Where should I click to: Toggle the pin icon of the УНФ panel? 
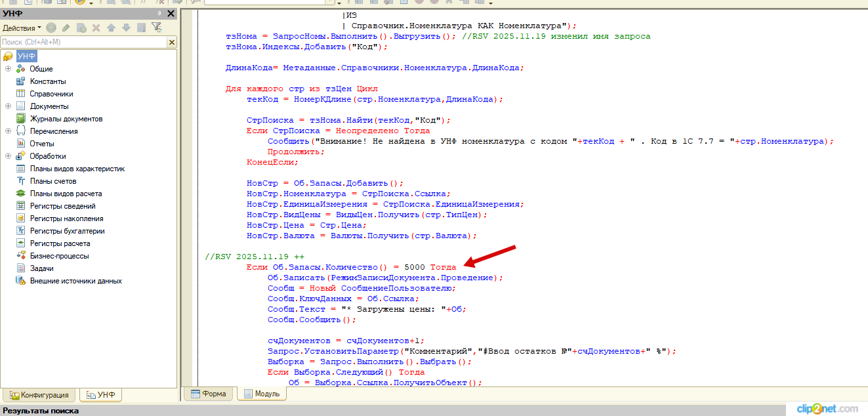(x=159, y=14)
